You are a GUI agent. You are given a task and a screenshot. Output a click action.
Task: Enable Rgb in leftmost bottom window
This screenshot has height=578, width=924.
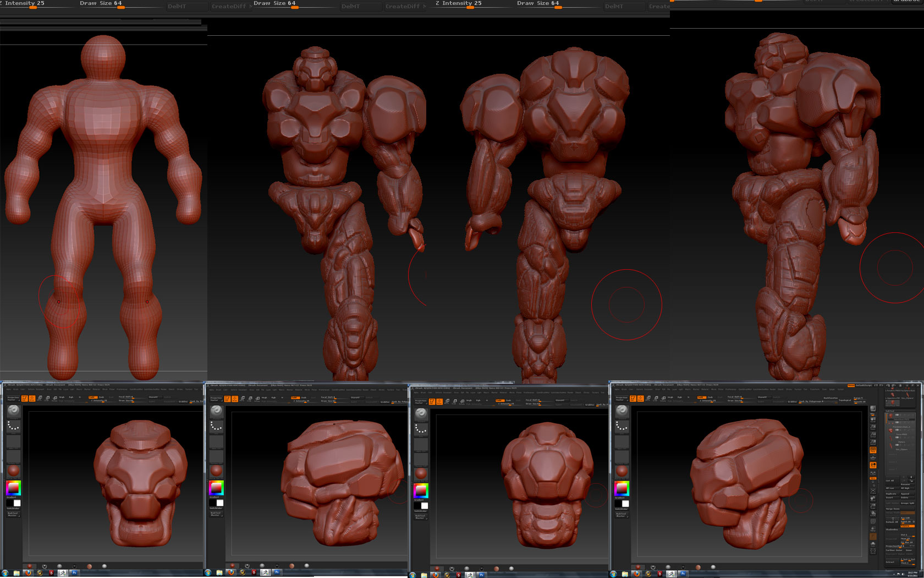coord(71,397)
